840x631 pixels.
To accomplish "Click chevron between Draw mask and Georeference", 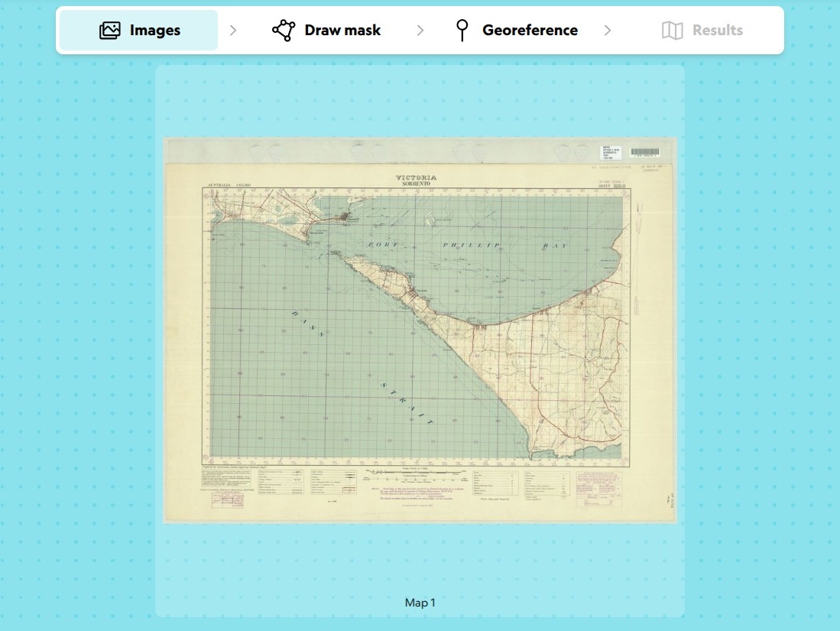I will point(420,31).
